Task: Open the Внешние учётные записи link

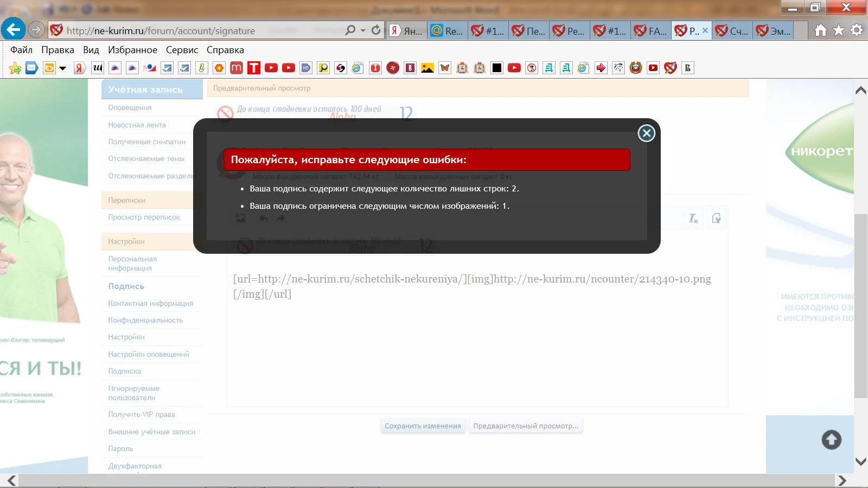Action: tap(151, 432)
